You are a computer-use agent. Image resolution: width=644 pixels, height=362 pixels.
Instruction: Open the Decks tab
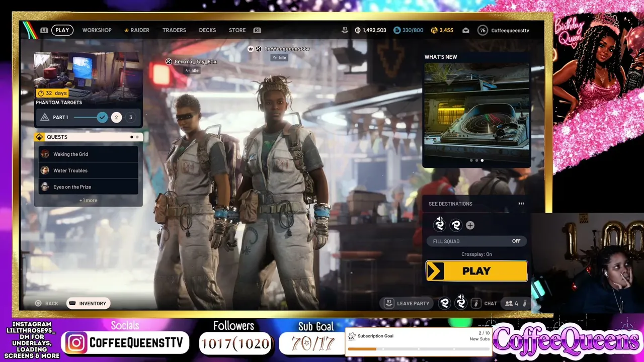207,30
